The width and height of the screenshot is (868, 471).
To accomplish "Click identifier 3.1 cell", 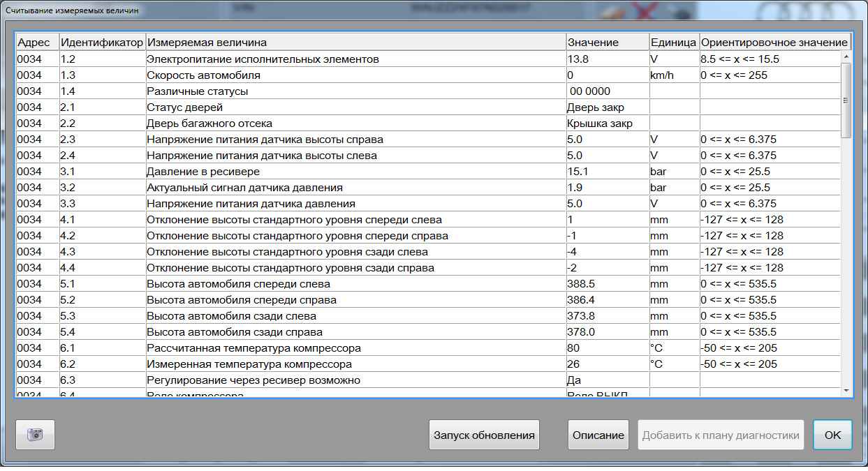I will pos(102,172).
